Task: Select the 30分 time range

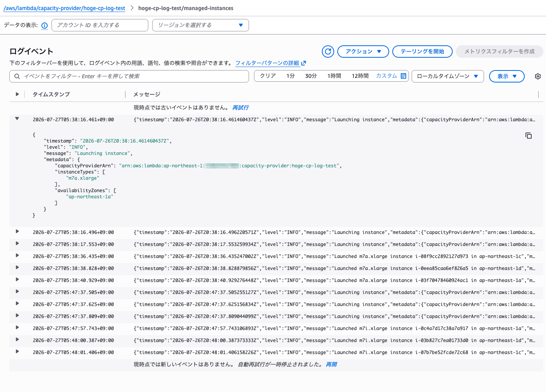Action: (311, 76)
